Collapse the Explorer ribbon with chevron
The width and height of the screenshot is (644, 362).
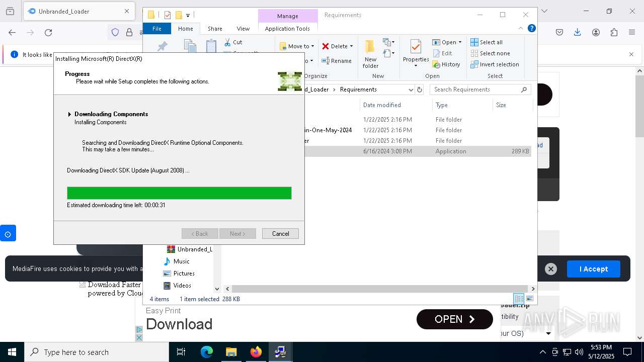point(521,29)
